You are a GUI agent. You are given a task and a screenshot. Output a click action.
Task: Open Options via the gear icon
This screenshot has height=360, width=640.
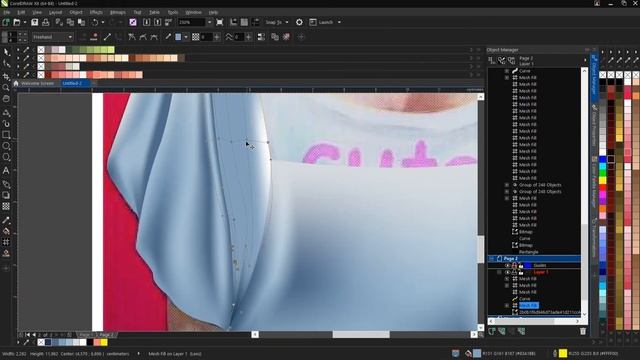click(299, 22)
